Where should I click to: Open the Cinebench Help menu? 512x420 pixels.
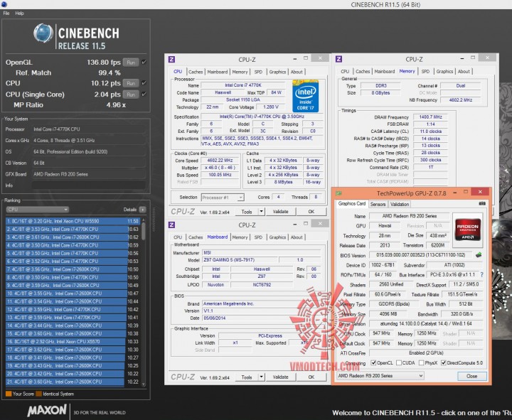point(20,14)
